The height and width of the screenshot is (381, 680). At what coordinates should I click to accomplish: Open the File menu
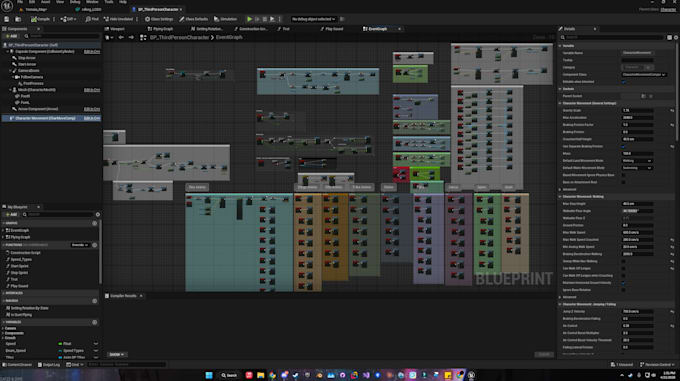[x=20, y=2]
